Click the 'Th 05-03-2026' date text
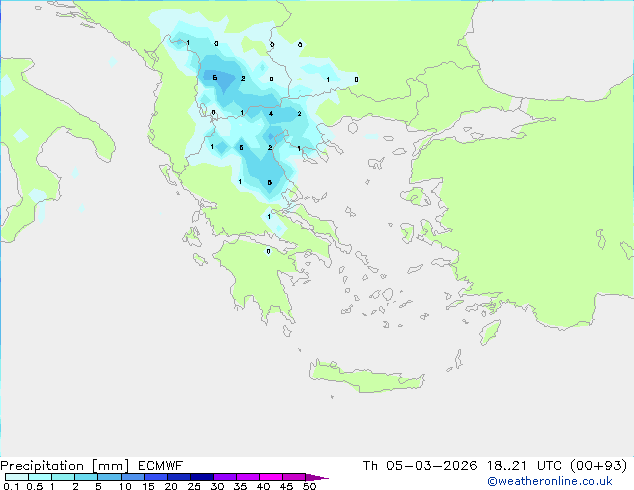Viewport: 634px width, 490px height. 420,466
